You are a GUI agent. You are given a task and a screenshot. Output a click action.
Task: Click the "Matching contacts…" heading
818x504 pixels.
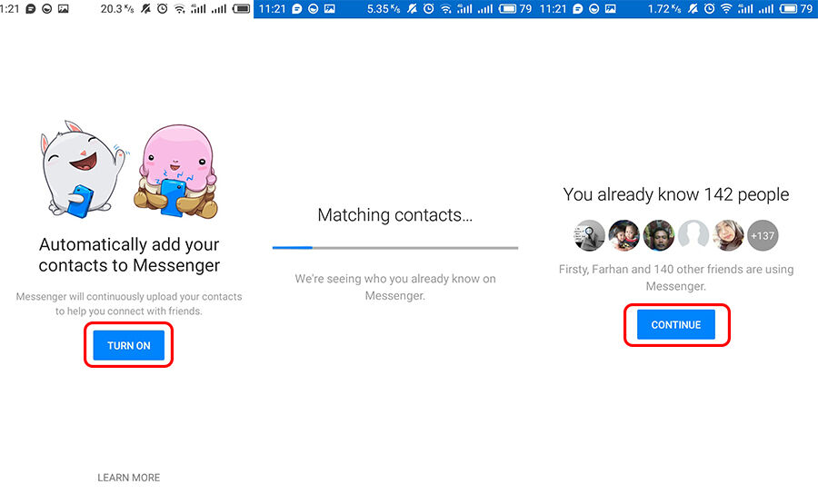click(395, 214)
